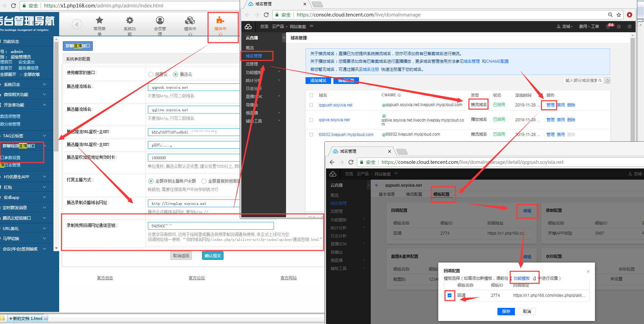Click the 腾讯推流域名 input field

point(194,87)
